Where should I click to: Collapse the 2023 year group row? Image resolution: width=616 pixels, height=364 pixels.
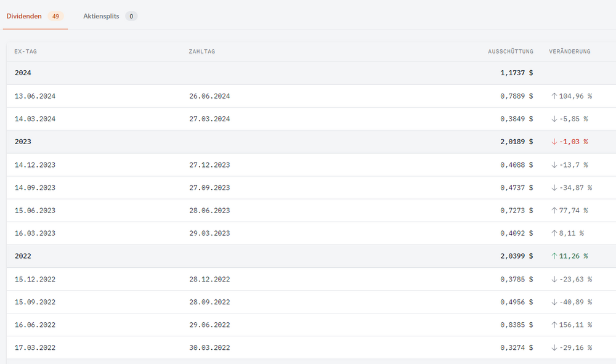pos(23,142)
